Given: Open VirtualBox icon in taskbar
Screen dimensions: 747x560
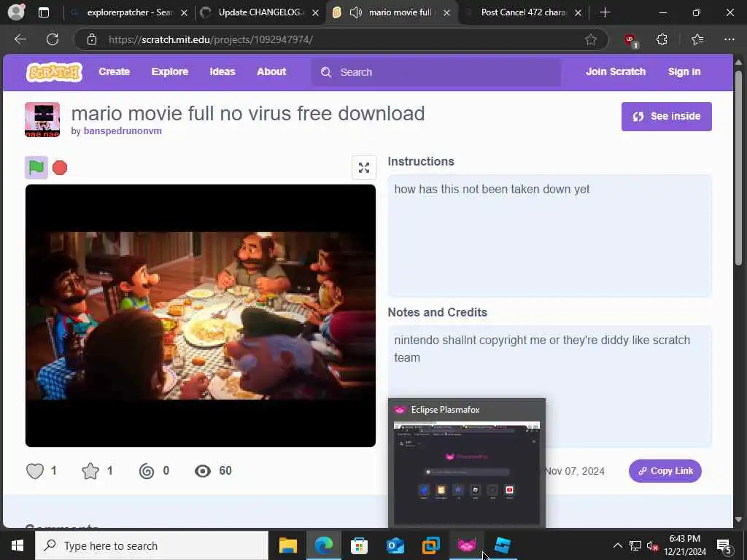Looking at the screenshot, I should 430,545.
